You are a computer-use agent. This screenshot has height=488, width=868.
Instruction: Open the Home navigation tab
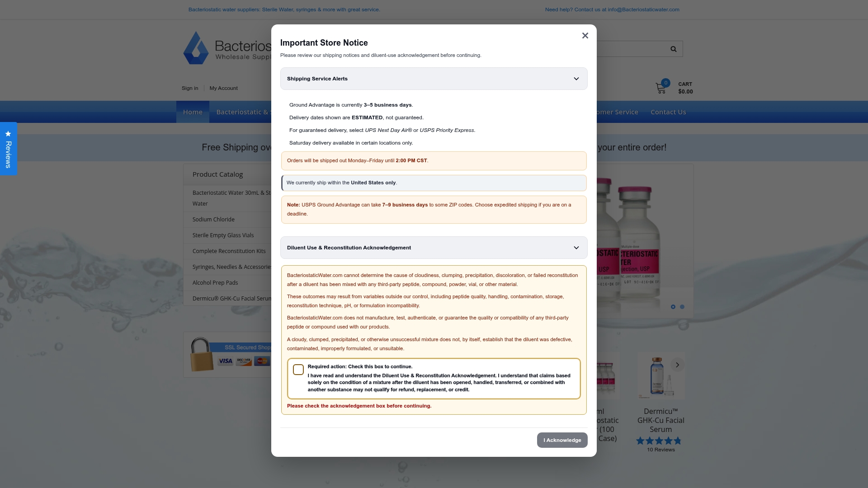click(x=193, y=112)
